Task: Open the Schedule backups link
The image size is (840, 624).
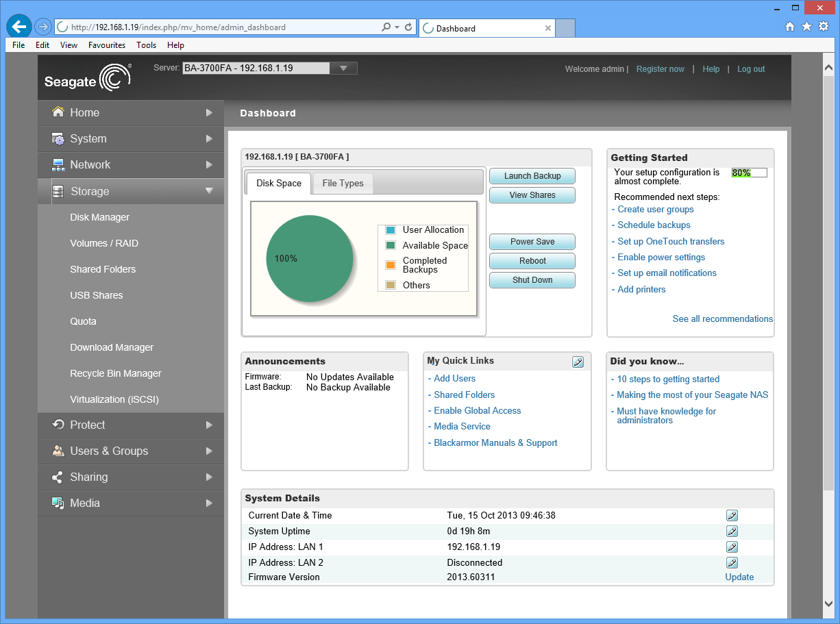Action: click(x=654, y=225)
